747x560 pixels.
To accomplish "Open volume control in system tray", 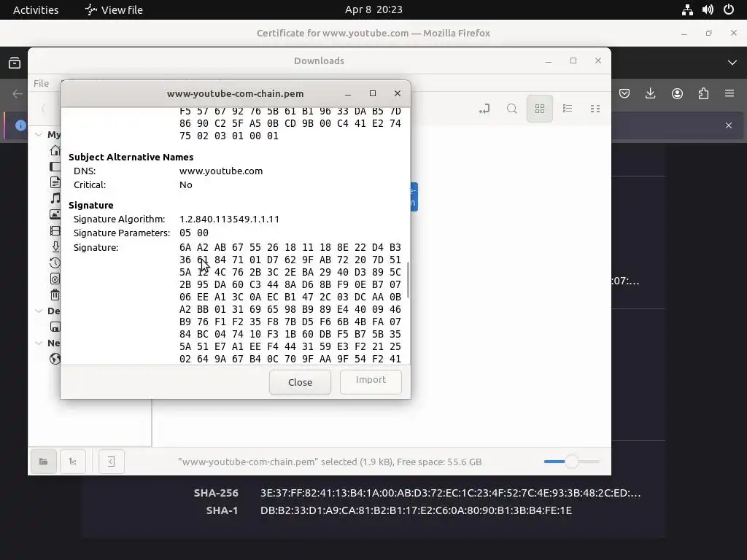I will click(x=708, y=9).
